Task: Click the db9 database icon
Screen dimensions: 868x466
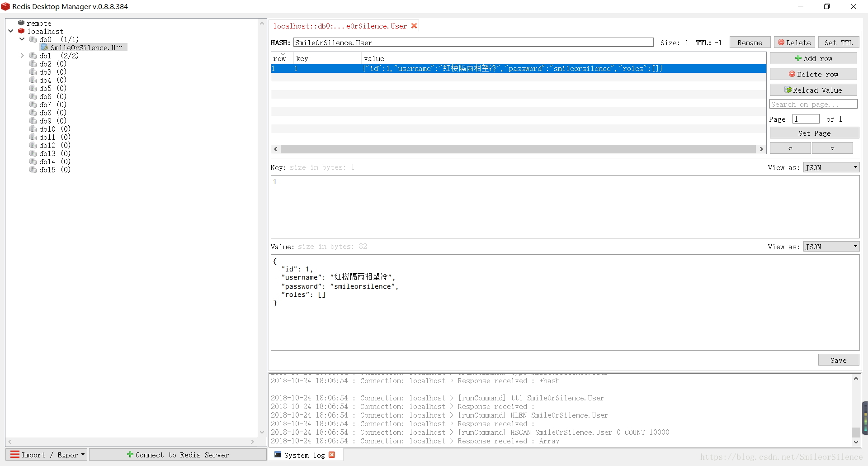Action: pyautogui.click(x=33, y=121)
